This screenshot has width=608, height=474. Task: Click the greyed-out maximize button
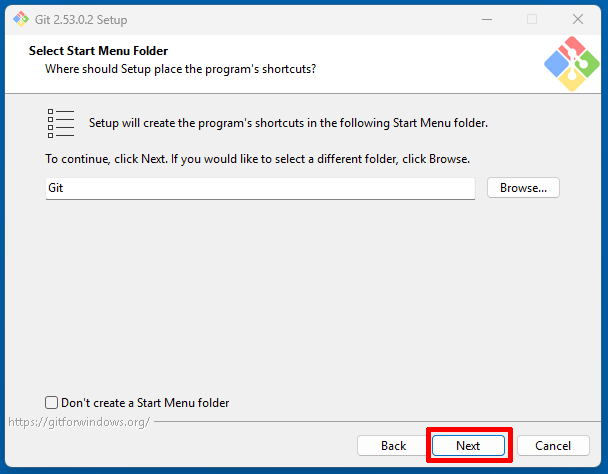point(532,19)
